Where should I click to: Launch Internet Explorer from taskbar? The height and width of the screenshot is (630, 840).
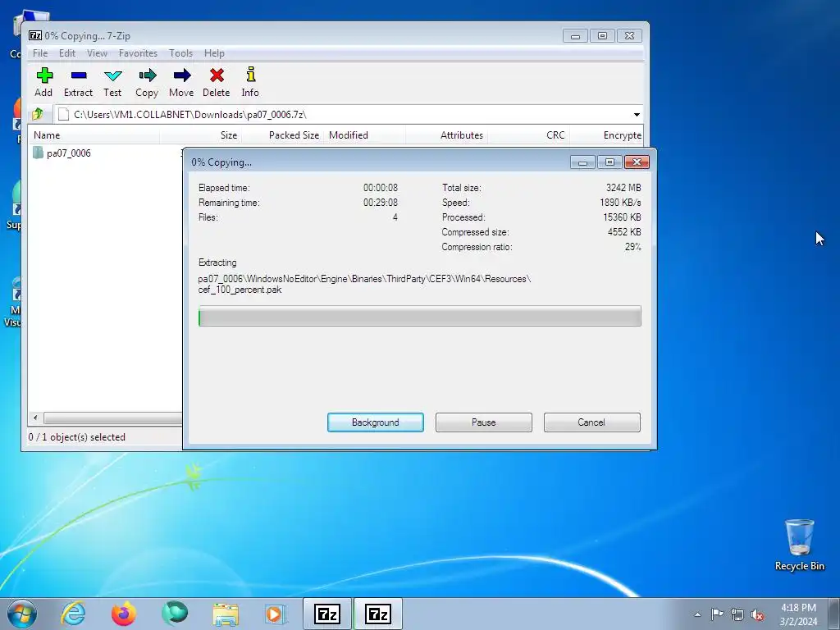pyautogui.click(x=73, y=614)
